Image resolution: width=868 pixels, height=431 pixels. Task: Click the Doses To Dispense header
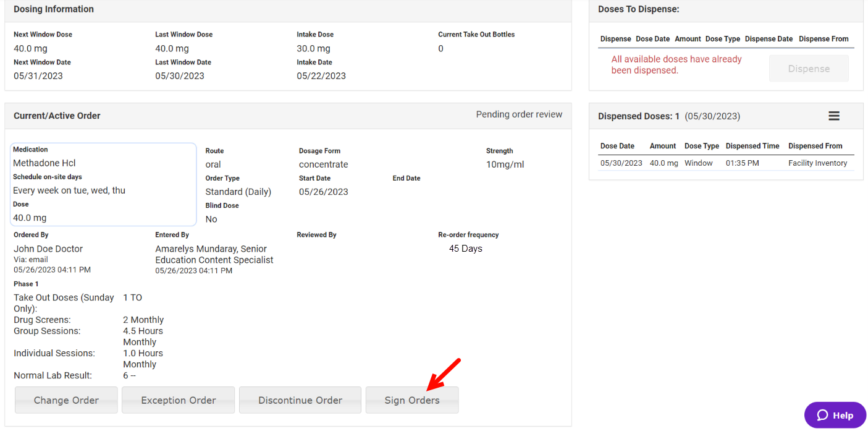(x=637, y=9)
